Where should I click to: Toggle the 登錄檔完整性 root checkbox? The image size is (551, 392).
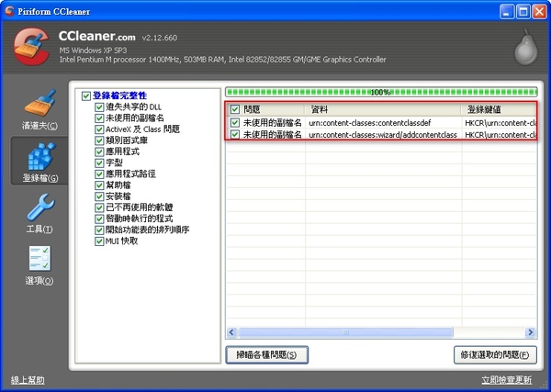point(86,95)
